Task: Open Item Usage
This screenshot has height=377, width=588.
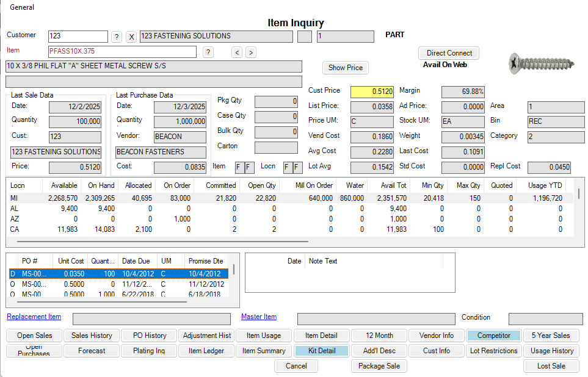Action: [264, 336]
